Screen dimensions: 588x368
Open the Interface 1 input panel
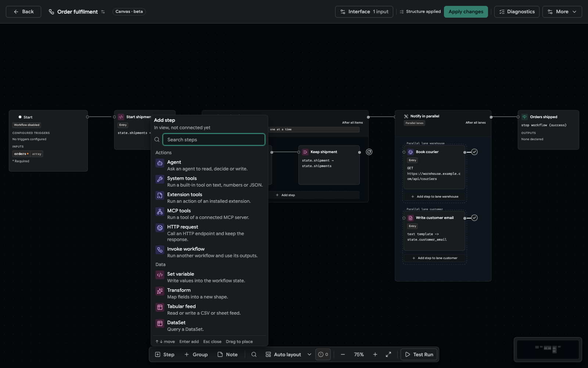(x=364, y=12)
